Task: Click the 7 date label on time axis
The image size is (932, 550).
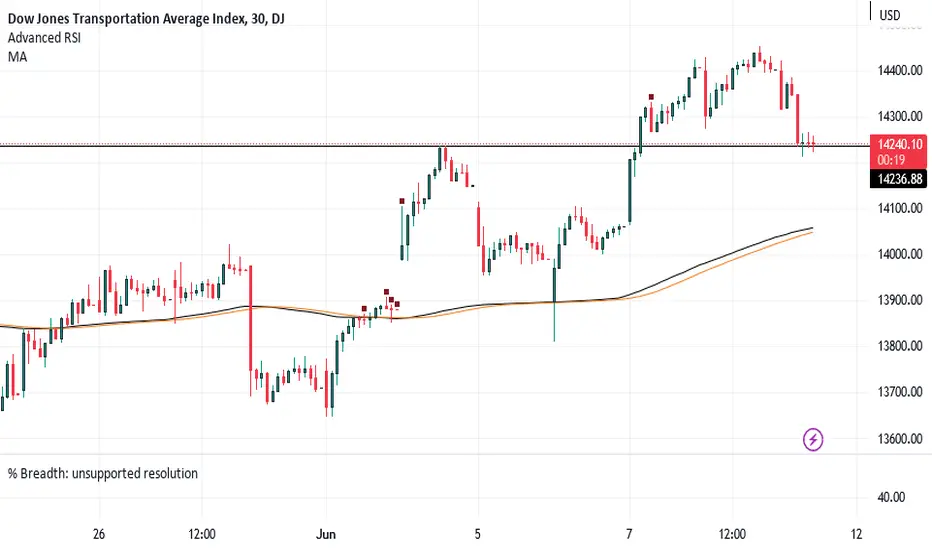Action: tap(629, 534)
